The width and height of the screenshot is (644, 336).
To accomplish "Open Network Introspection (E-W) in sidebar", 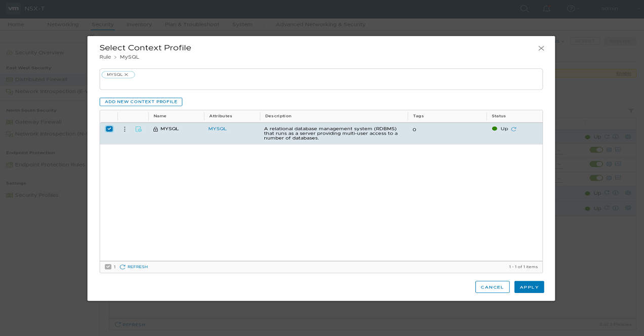I will [x=51, y=92].
